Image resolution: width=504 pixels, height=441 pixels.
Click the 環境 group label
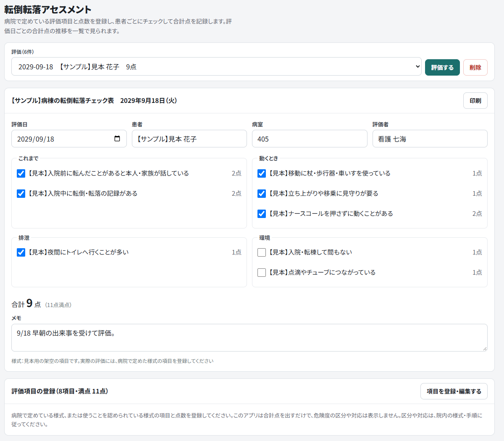(265, 238)
